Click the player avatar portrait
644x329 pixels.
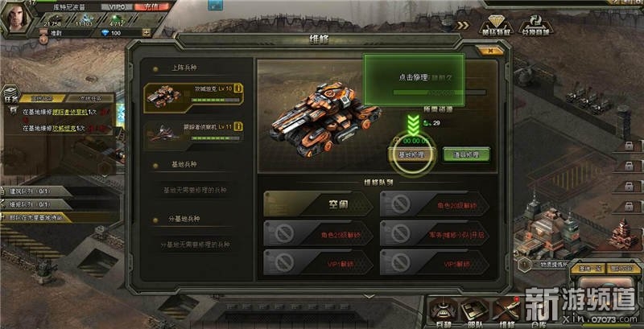coord(17,18)
